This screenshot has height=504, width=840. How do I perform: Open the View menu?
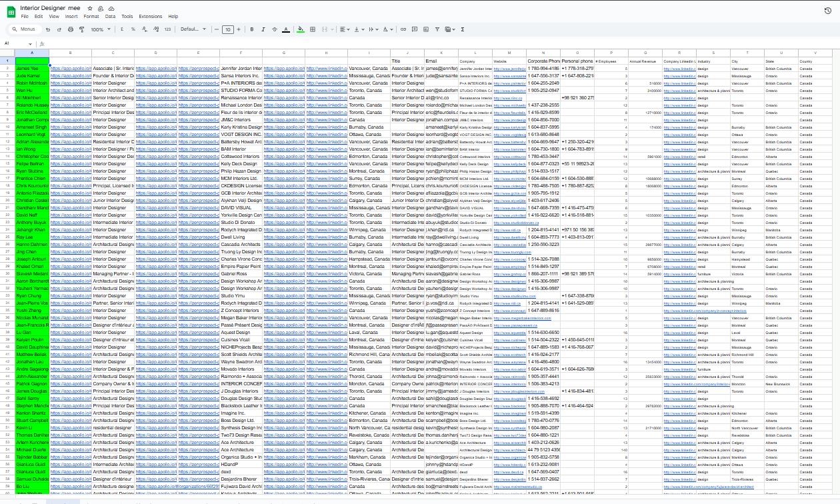[x=54, y=16]
